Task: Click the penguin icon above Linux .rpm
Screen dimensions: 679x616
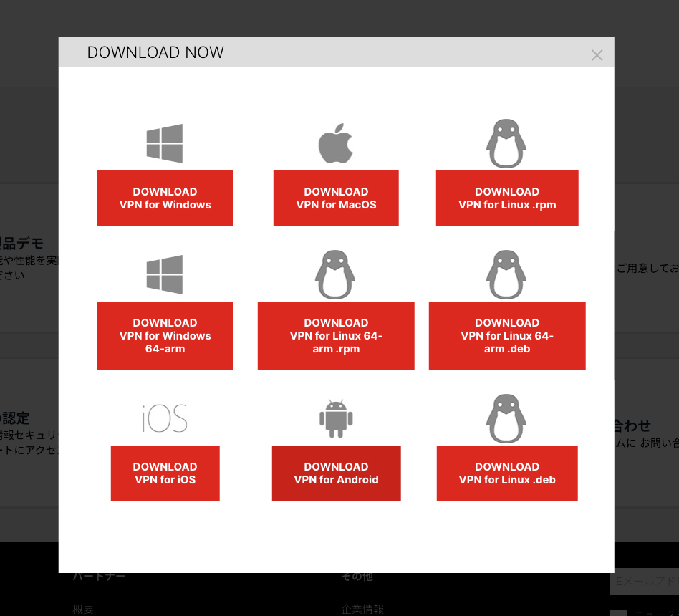Action: click(x=506, y=143)
